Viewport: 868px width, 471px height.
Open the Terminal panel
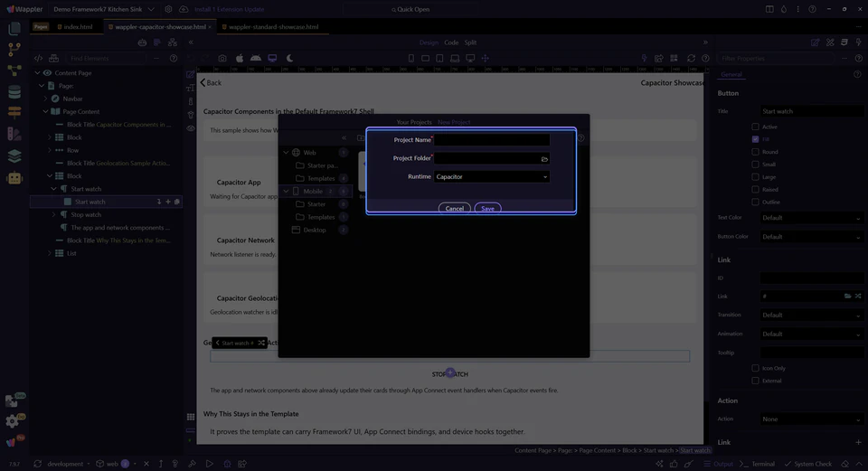click(759, 464)
